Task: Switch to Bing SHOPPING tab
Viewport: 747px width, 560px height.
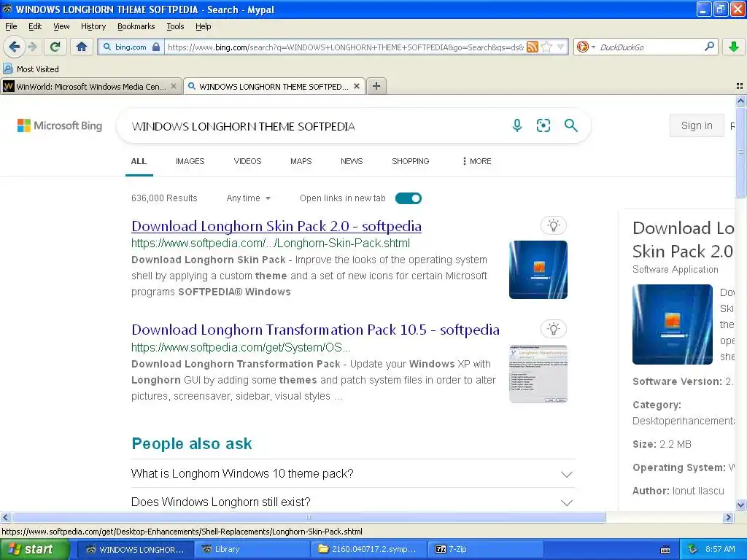Action: coord(410,161)
